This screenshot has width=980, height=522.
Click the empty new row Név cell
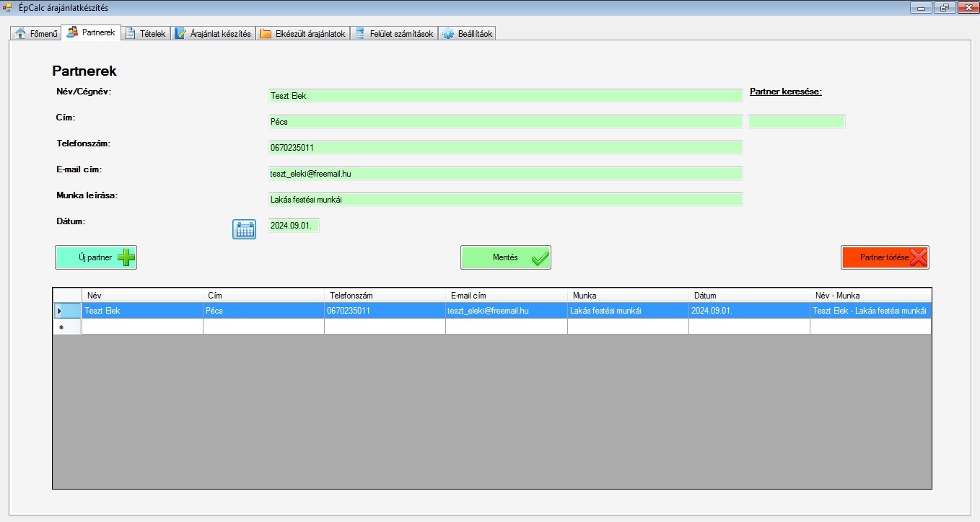coord(142,327)
